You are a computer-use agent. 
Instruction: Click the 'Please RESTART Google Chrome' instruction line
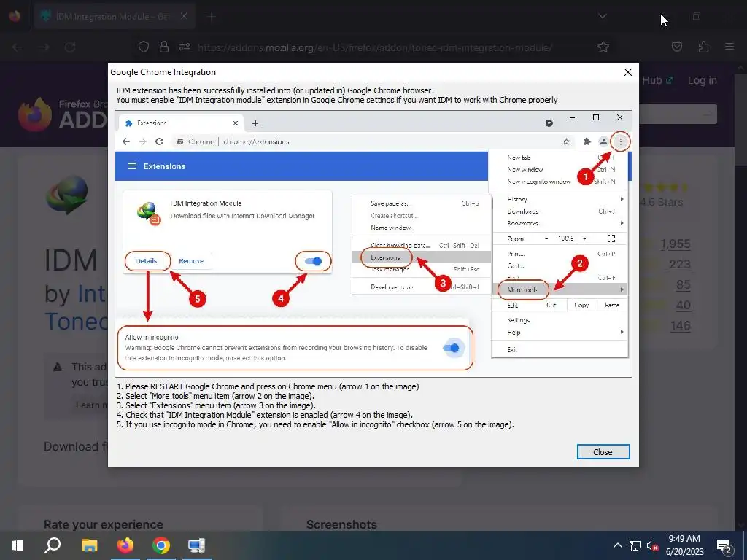pos(268,386)
